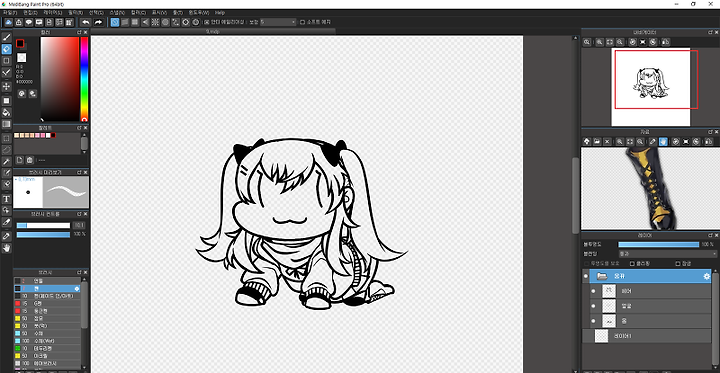The height and width of the screenshot is (373, 720).
Task: Add new palette color icon
Action: (x=20, y=160)
